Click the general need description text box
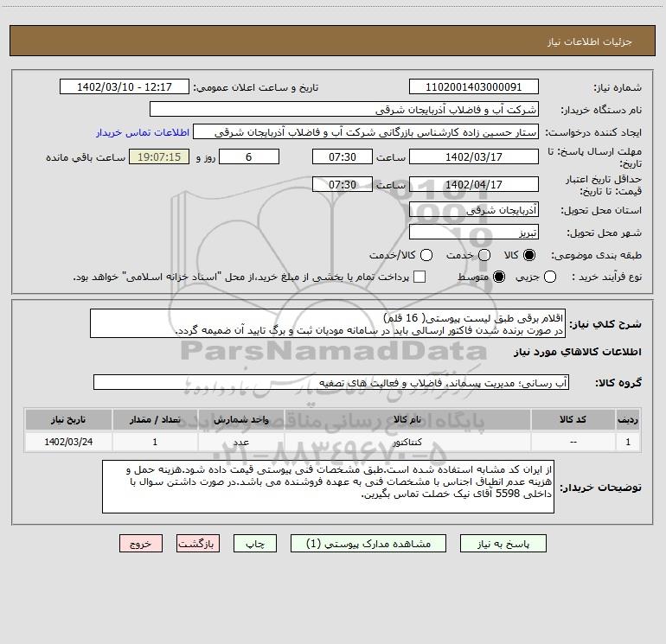The width and height of the screenshot is (666, 644). click(328, 324)
